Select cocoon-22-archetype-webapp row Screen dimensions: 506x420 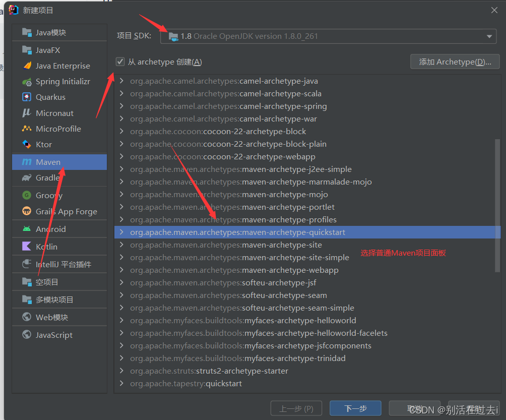[x=307, y=156]
